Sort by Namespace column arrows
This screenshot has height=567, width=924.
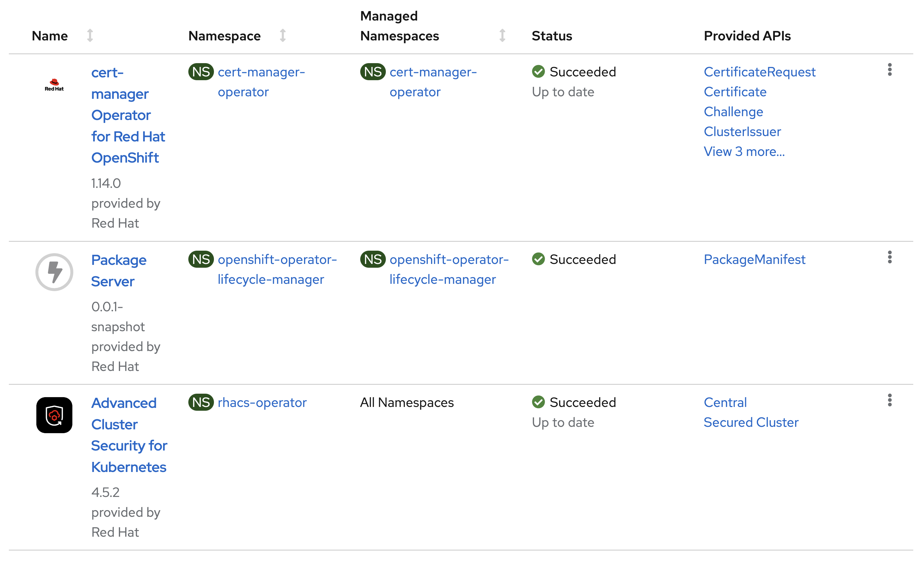[x=283, y=36]
